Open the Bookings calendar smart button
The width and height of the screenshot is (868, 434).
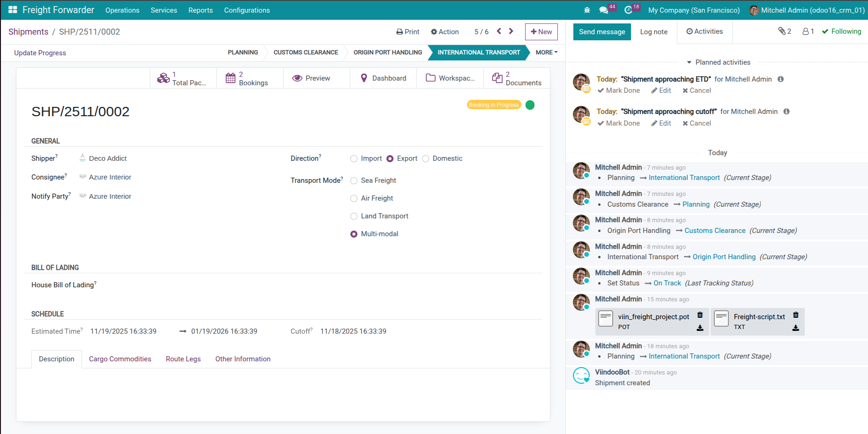pyautogui.click(x=250, y=78)
